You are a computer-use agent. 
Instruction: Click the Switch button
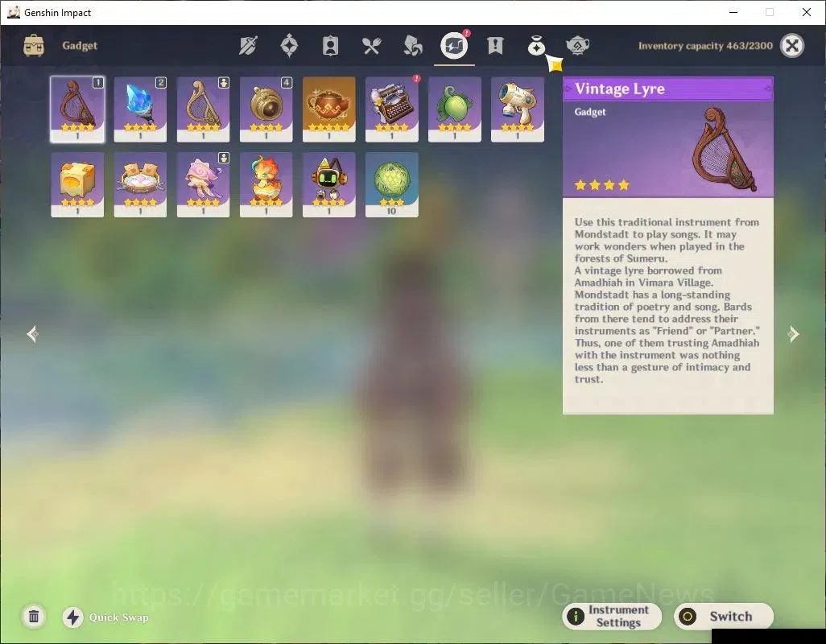pyautogui.click(x=723, y=616)
